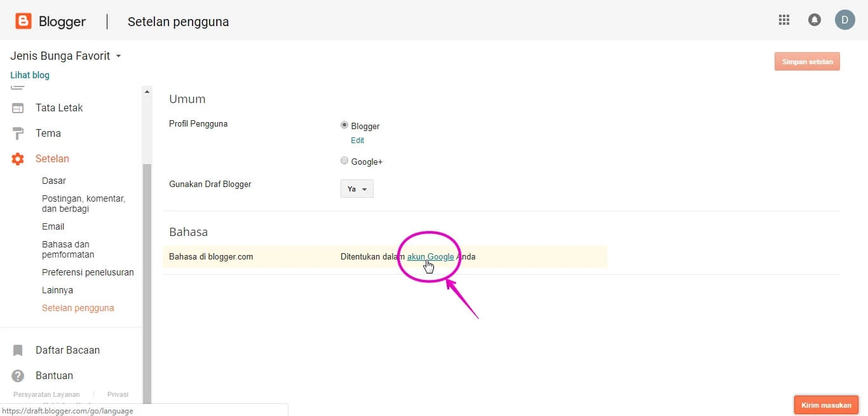Click the Bantuan help icon
Image resolution: width=868 pixels, height=416 pixels.
[18, 375]
